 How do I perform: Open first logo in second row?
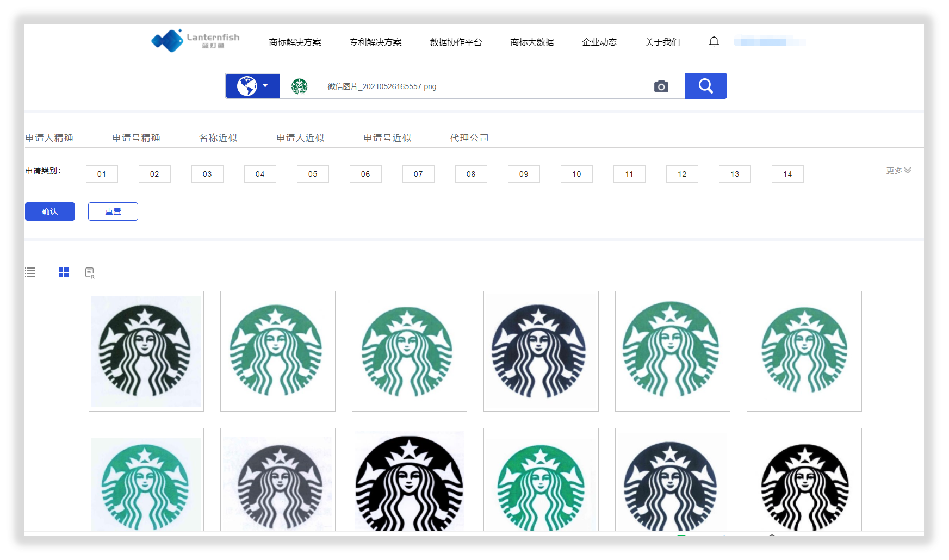pos(146,480)
